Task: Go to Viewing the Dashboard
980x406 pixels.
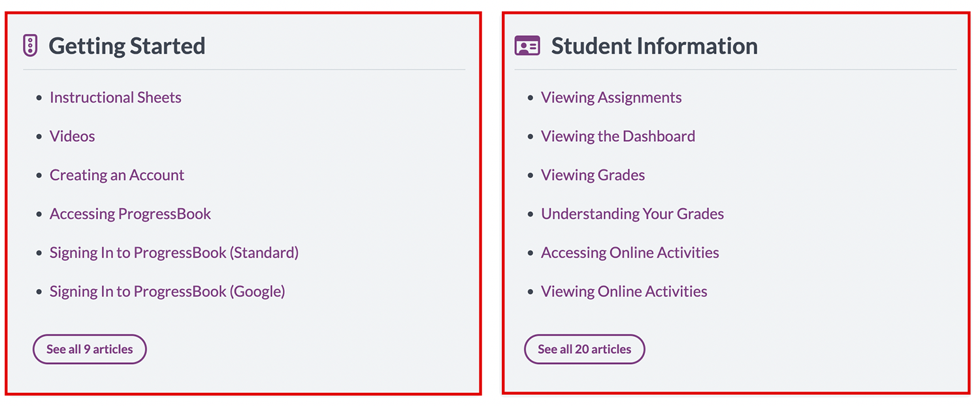Action: (618, 136)
